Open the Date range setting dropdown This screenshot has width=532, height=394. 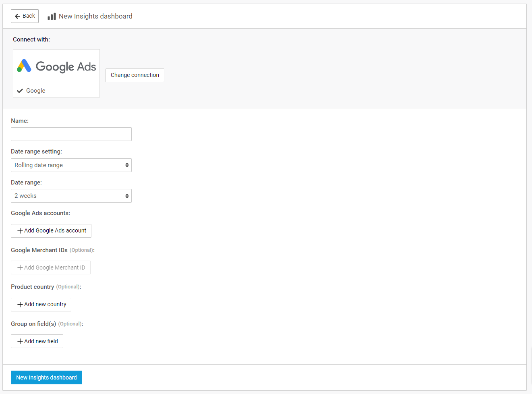[x=71, y=165]
